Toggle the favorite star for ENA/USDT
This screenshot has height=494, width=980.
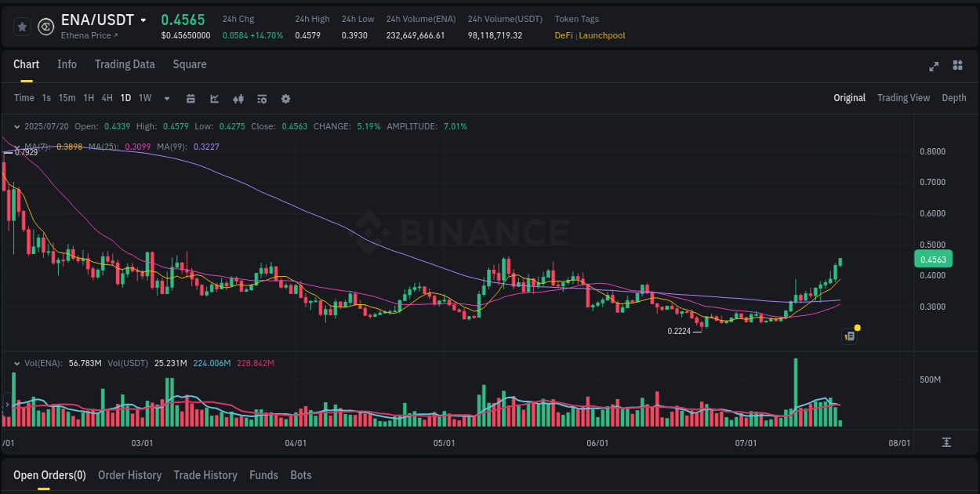[22, 26]
